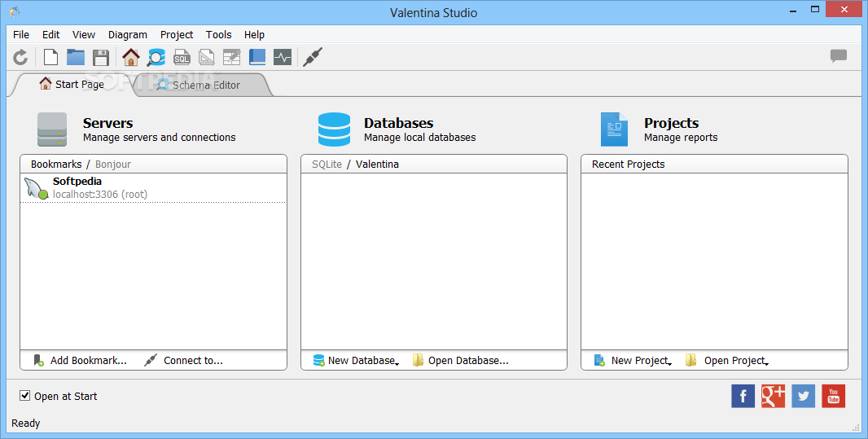This screenshot has height=439, width=868.
Task: Select the Bookmarks servers list
Action: (x=56, y=165)
